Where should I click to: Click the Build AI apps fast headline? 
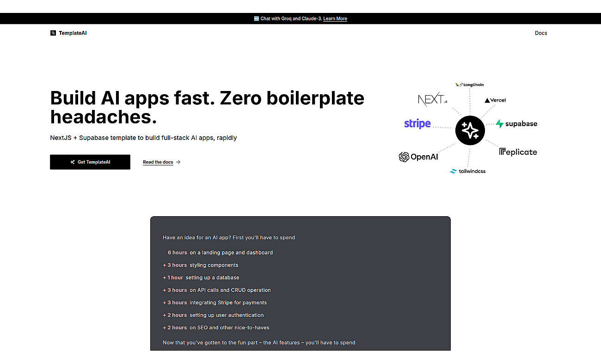pos(207,108)
